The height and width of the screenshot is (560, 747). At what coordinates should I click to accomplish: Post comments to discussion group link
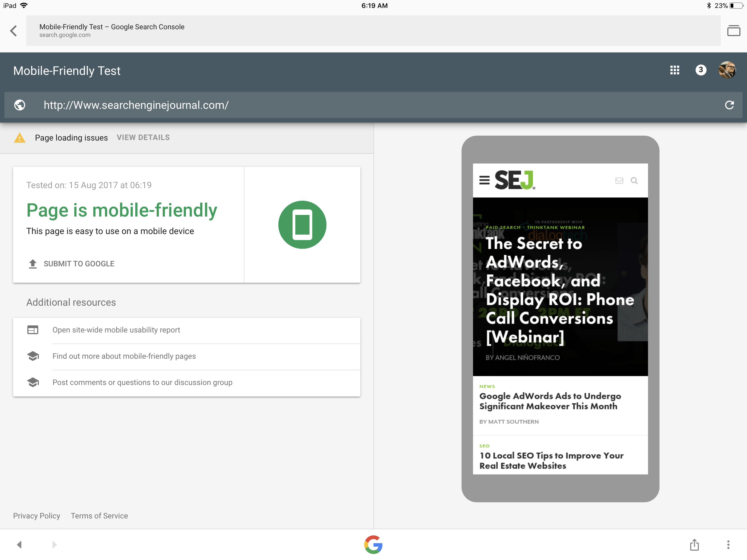142,382
